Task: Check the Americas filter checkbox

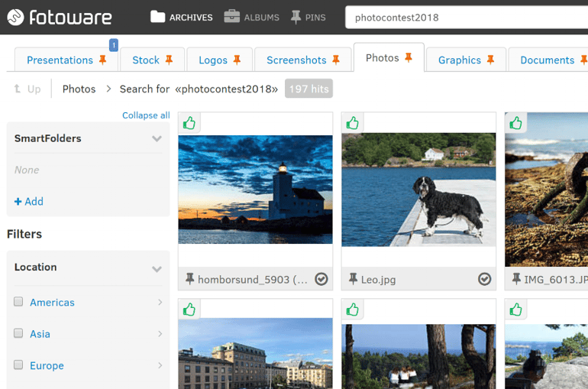Action: pyautogui.click(x=18, y=302)
